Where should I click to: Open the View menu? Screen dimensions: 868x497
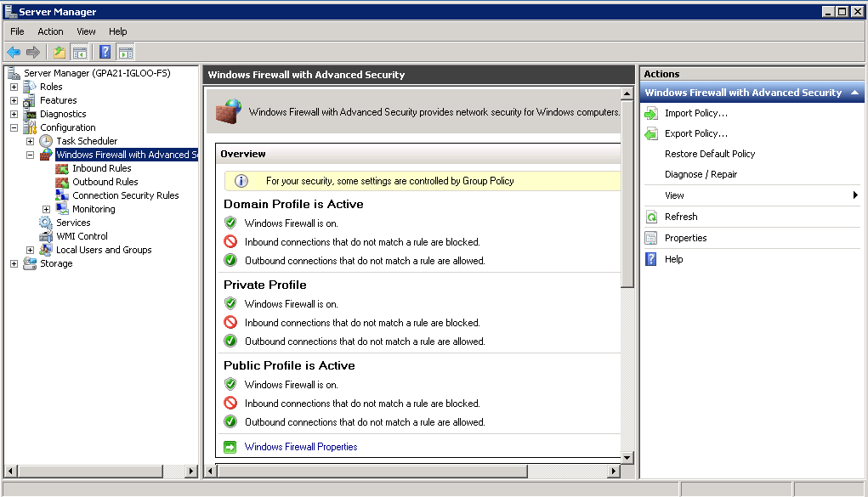tap(86, 31)
